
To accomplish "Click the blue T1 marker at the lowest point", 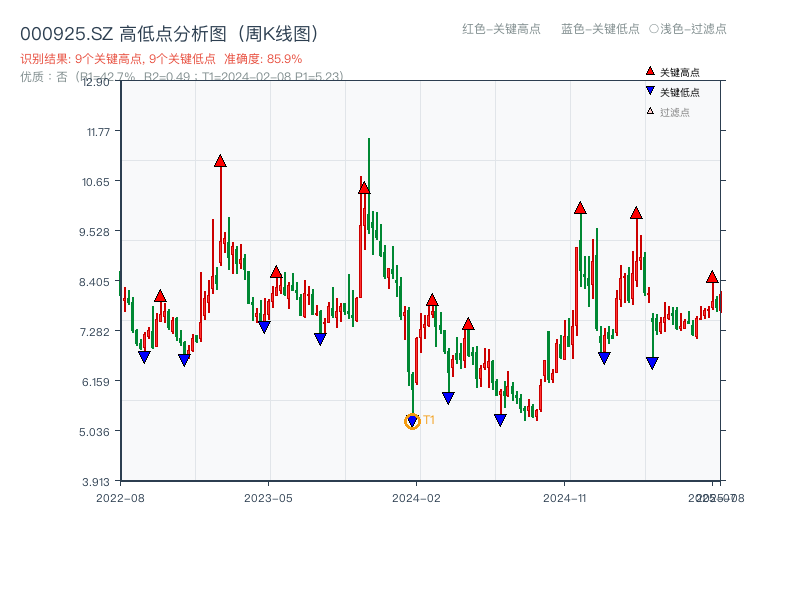I will (411, 419).
